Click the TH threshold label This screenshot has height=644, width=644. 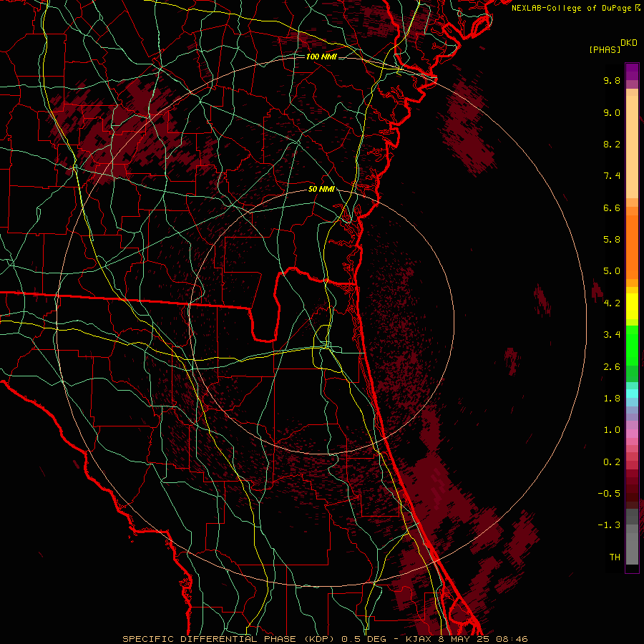pyautogui.click(x=615, y=557)
